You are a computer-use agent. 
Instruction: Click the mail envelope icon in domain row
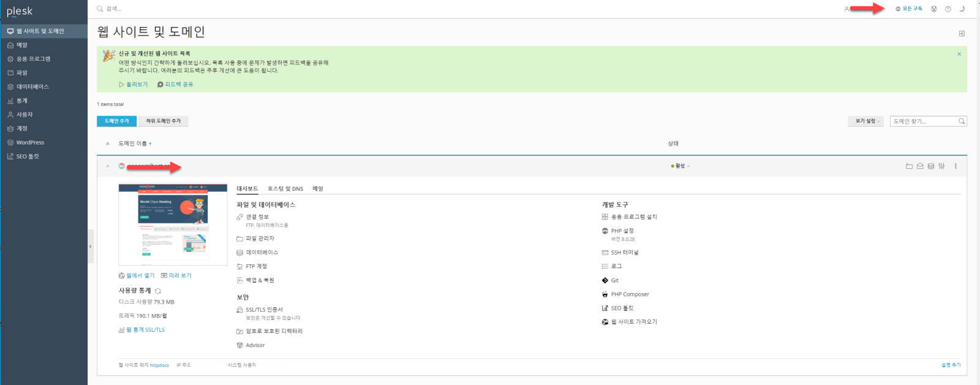click(x=920, y=166)
